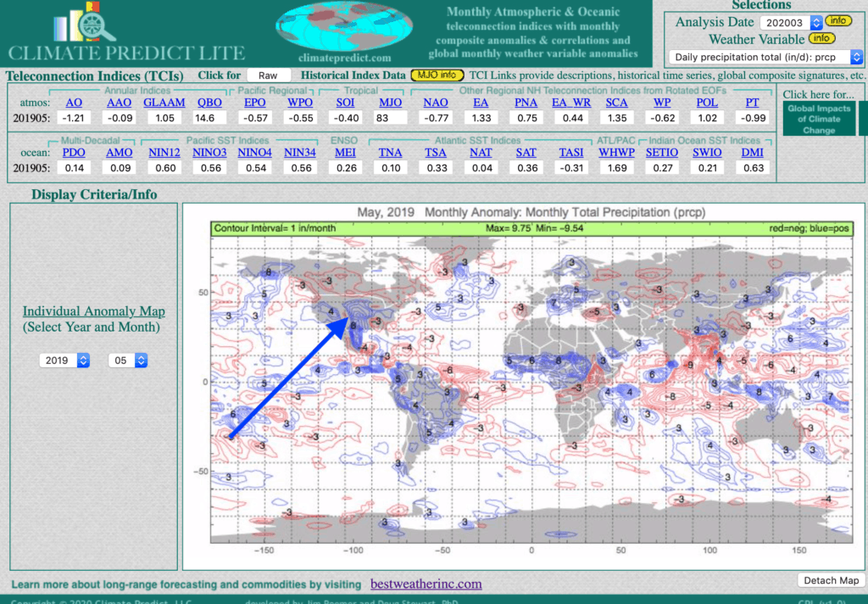Click the AO teleconnection index link
Image resolution: width=868 pixels, height=604 pixels.
tap(74, 103)
